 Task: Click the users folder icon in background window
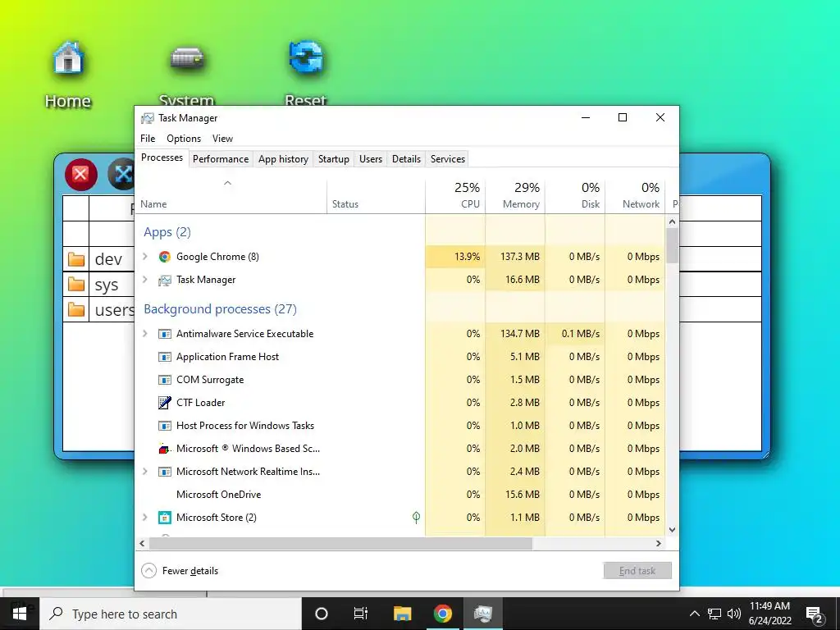[76, 309]
